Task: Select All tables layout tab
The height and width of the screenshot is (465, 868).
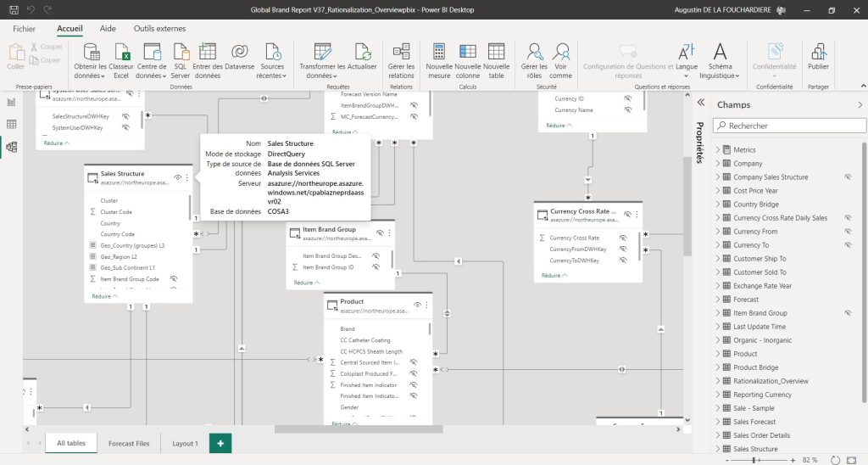Action: (x=71, y=444)
